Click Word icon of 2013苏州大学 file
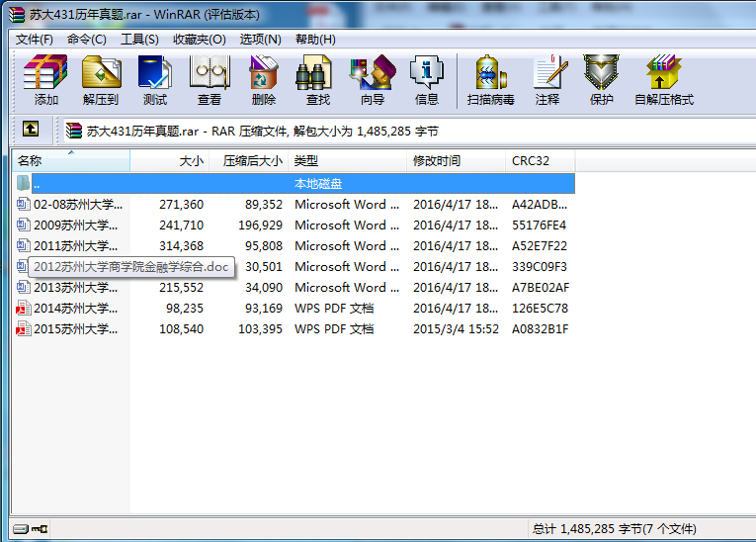The image size is (756, 542). pyautogui.click(x=23, y=287)
